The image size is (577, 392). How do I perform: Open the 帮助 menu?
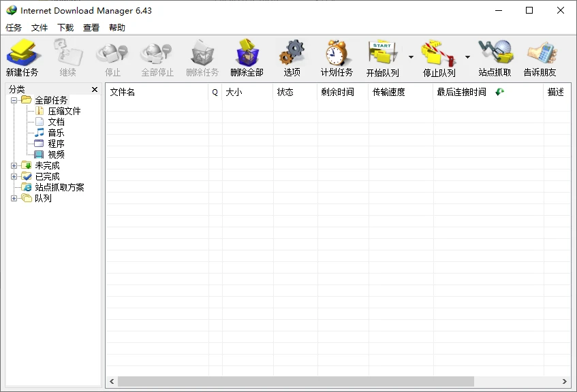click(117, 28)
